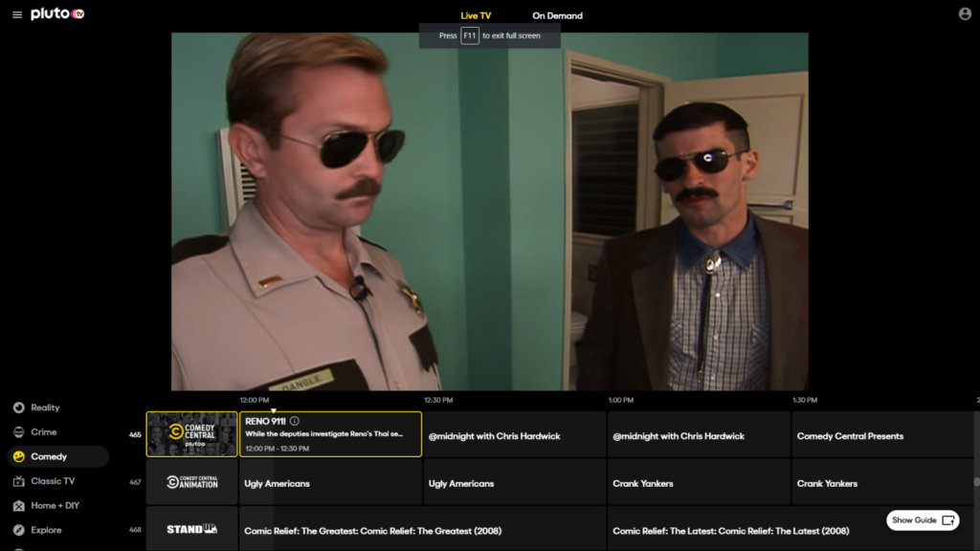Select the Reality category
Image resolution: width=980 pixels, height=551 pixels.
click(45, 408)
